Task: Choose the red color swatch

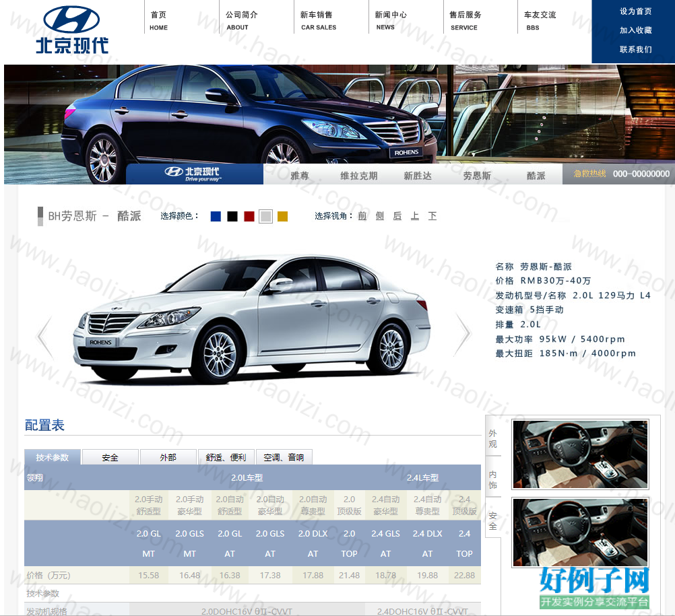Action: (x=249, y=216)
